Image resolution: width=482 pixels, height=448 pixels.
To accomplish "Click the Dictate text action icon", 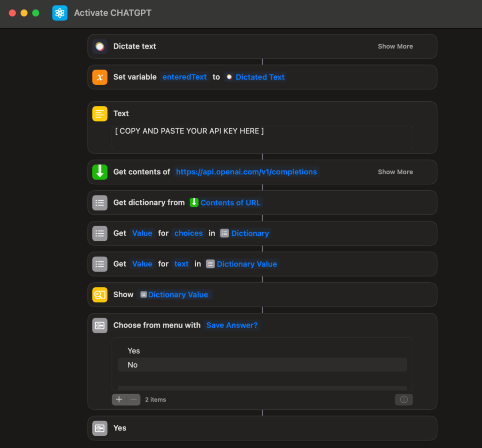I will pyautogui.click(x=100, y=46).
